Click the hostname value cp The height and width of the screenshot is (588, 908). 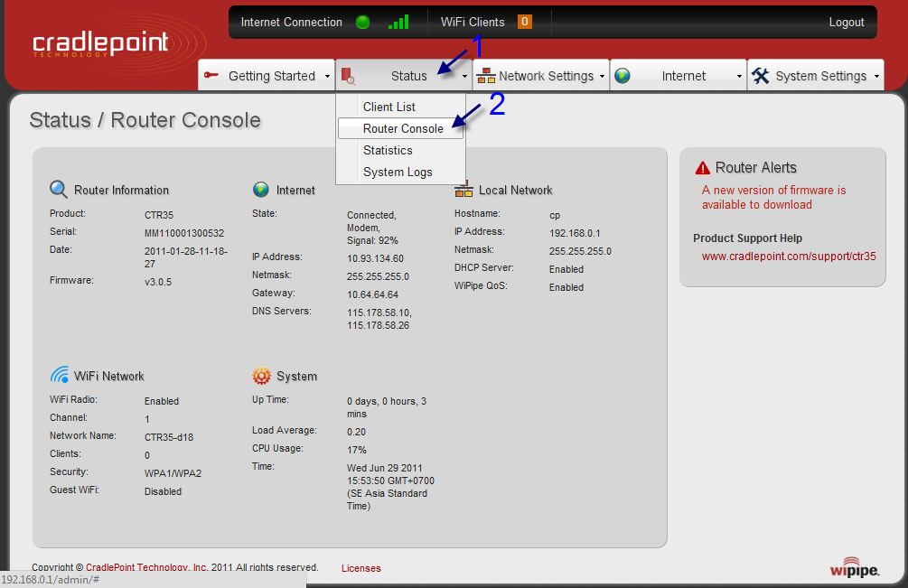pyautogui.click(x=555, y=216)
